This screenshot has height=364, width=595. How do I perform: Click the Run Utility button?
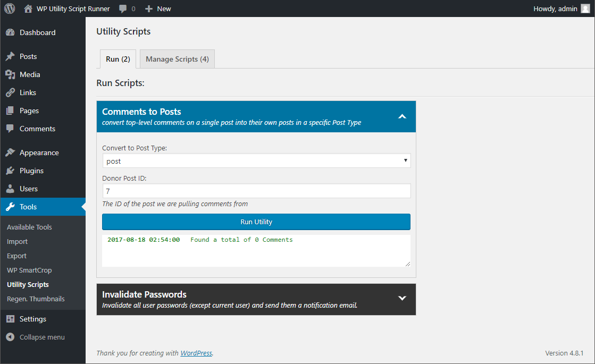coord(256,222)
